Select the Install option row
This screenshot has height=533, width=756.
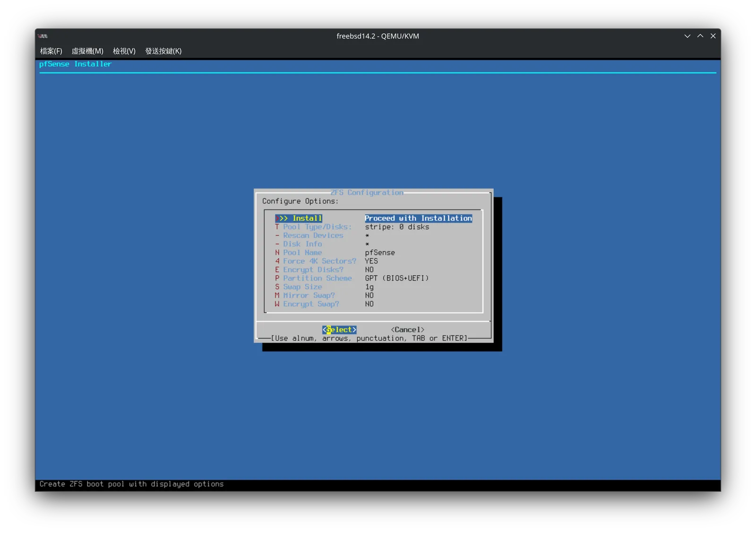[373, 218]
